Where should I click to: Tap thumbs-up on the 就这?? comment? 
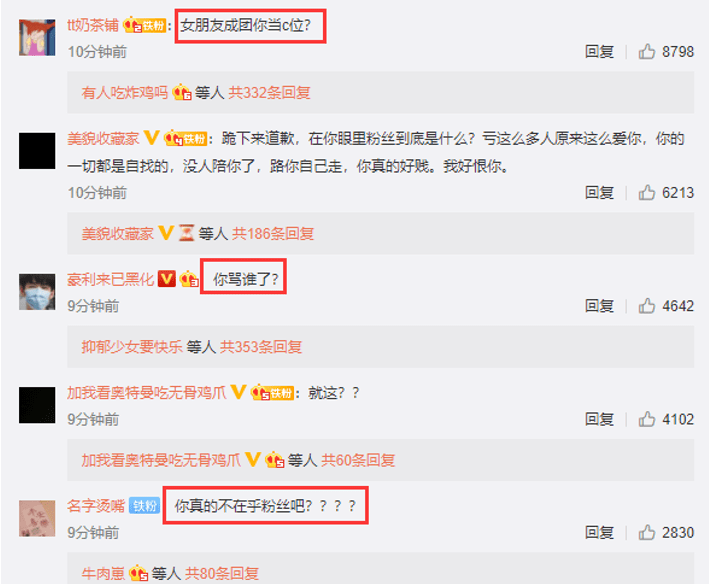tap(647, 419)
